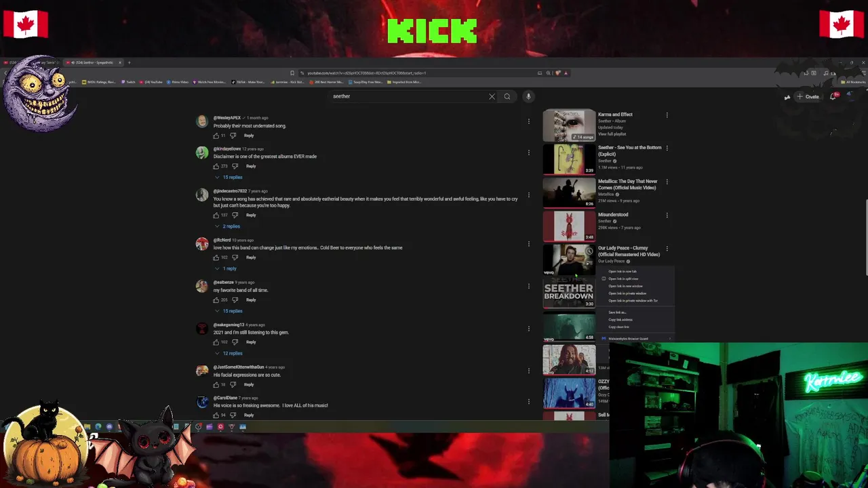The height and width of the screenshot is (488, 868).
Task: Reply to the @sakegaming13 comment
Action: click(x=251, y=342)
